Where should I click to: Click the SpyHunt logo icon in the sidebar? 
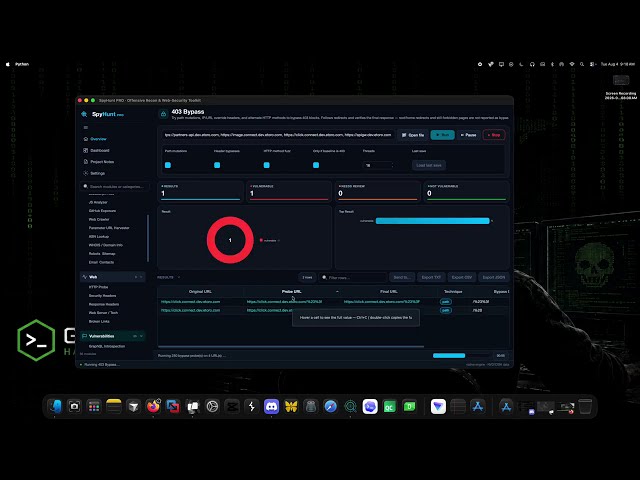pos(84,114)
